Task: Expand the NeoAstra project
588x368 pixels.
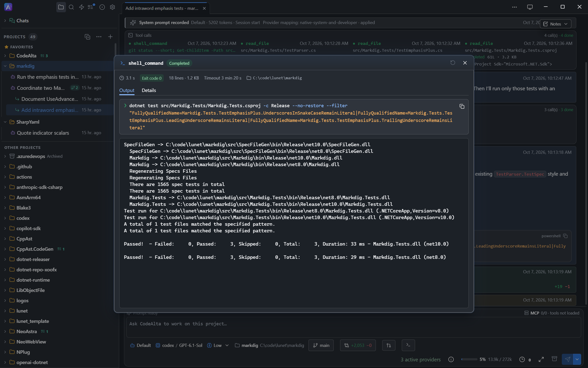Action: [5, 331]
